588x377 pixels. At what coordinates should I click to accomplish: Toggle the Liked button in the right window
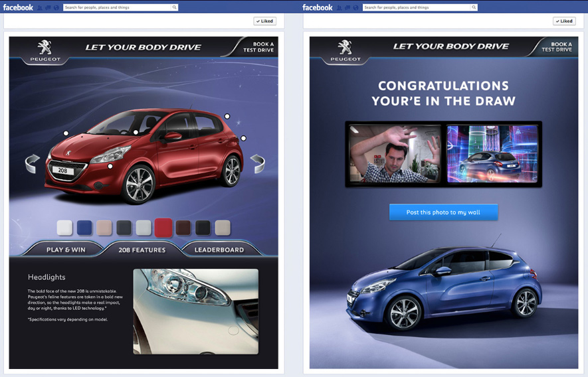click(x=564, y=21)
